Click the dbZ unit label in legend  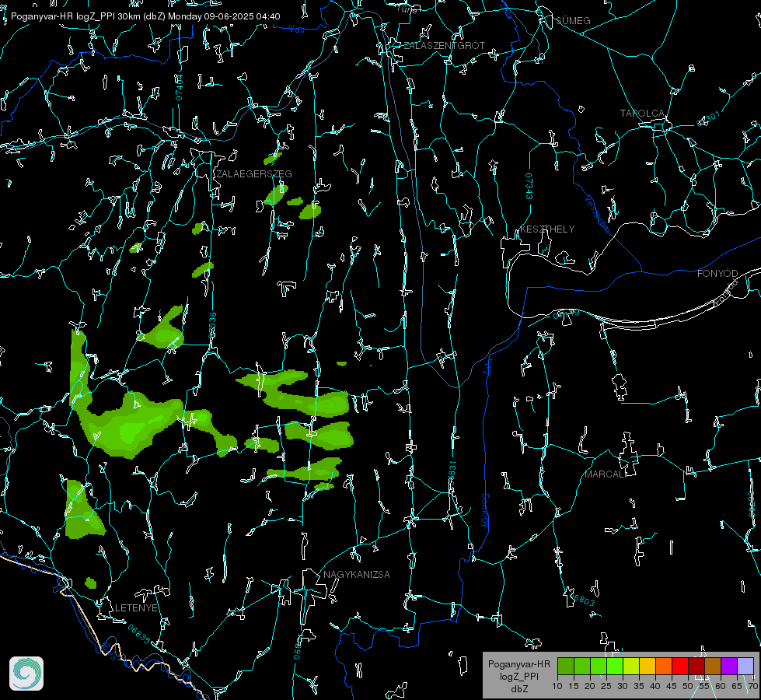tap(518, 689)
